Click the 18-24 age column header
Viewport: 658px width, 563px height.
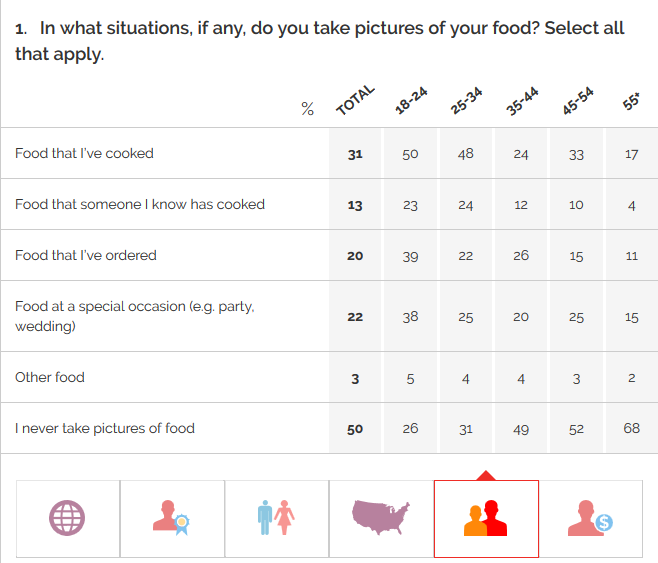coord(411,101)
